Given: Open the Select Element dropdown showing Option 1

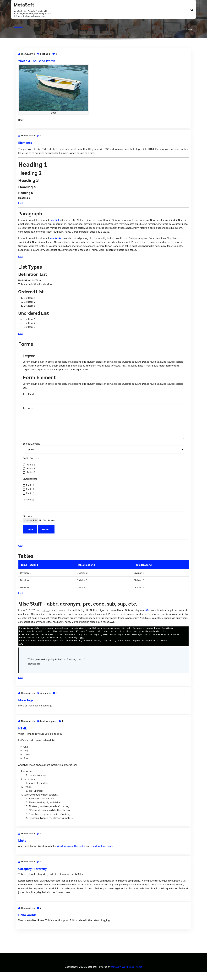Looking at the screenshot, I should click(x=103, y=450).
